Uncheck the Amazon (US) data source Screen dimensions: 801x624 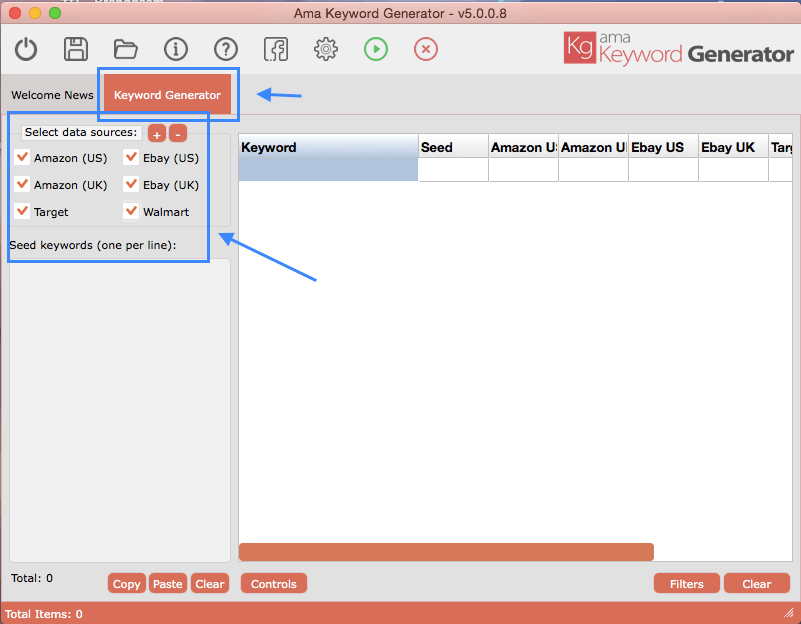23,157
